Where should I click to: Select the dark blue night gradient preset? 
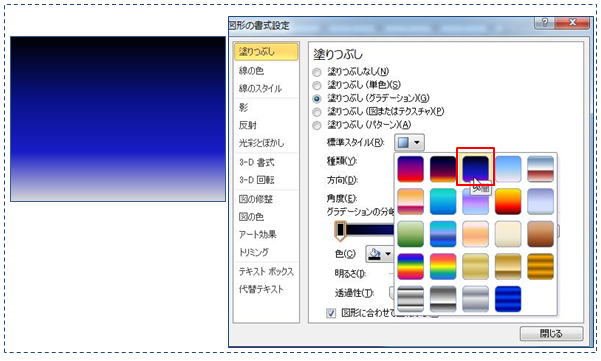point(475,169)
